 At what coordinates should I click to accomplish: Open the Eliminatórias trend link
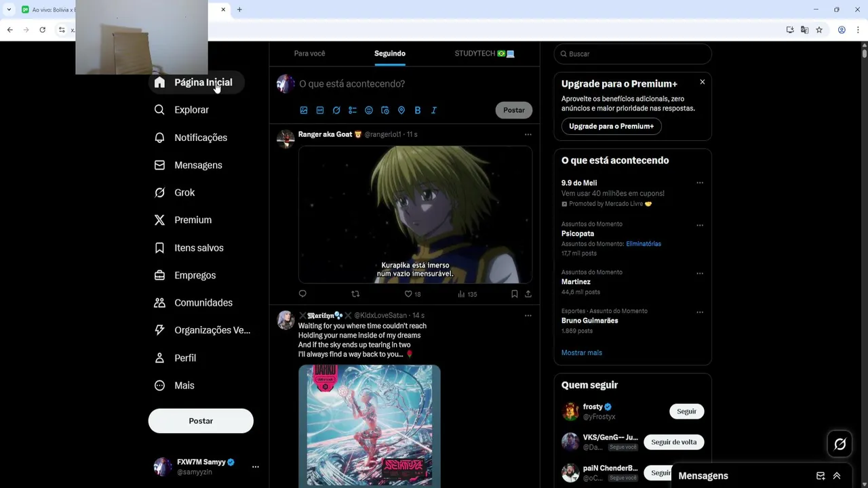(x=643, y=243)
